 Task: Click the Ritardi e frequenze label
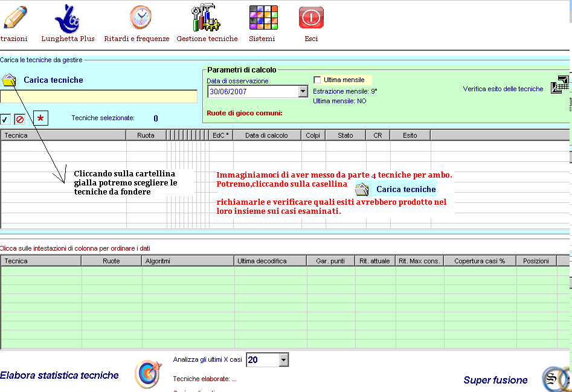coord(137,39)
